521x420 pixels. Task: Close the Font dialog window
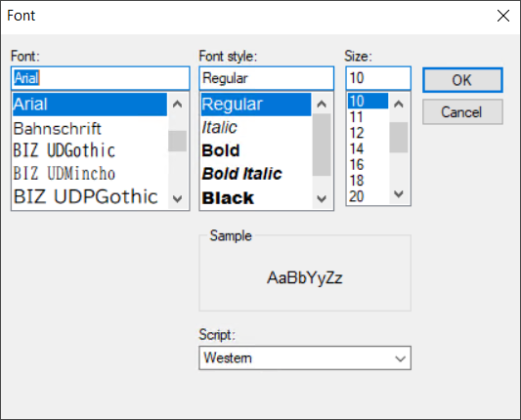(x=503, y=16)
